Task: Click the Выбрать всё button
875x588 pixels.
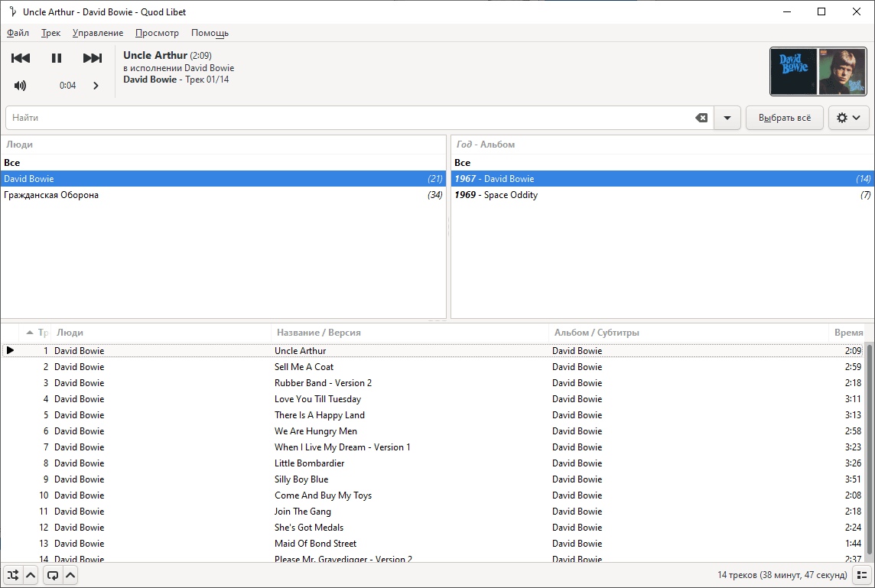Action: point(784,118)
